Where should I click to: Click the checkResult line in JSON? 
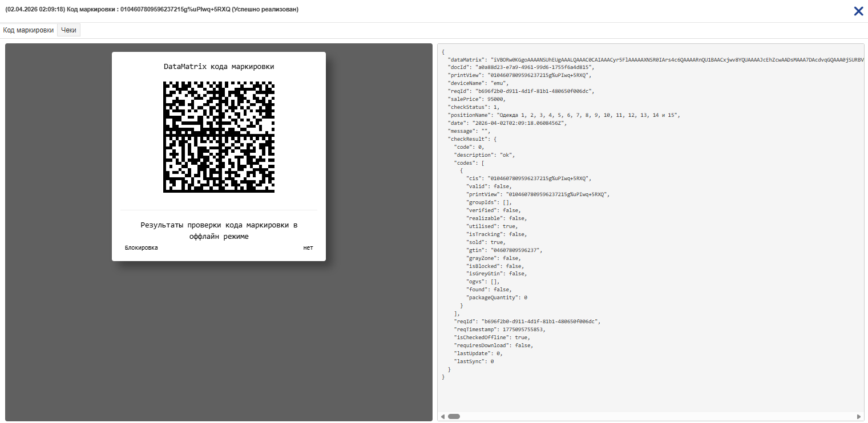pyautogui.click(x=473, y=139)
